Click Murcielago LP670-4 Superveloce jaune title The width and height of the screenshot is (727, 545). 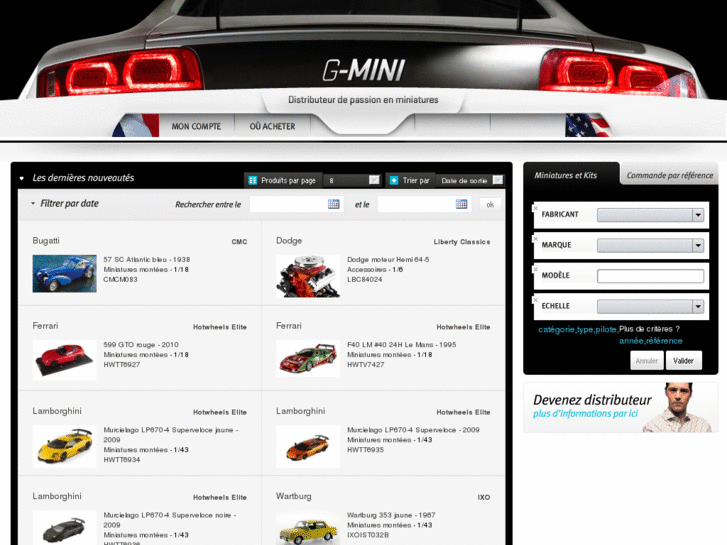[x=171, y=435]
